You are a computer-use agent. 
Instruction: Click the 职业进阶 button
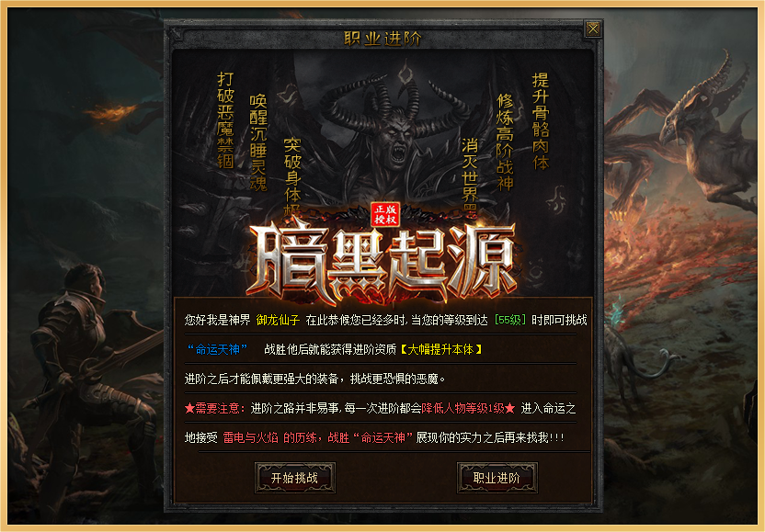(x=497, y=478)
